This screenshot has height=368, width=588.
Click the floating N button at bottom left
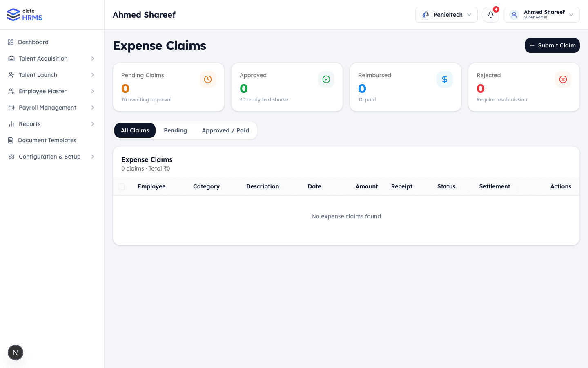pos(15,352)
